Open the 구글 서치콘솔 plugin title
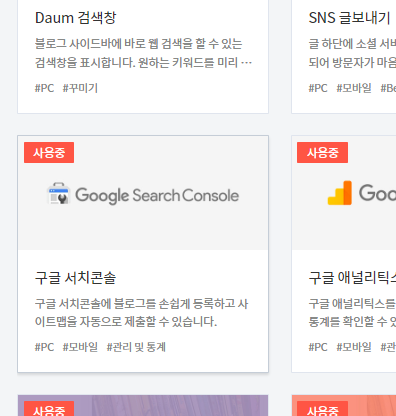The width and height of the screenshot is (396, 416). tap(76, 278)
